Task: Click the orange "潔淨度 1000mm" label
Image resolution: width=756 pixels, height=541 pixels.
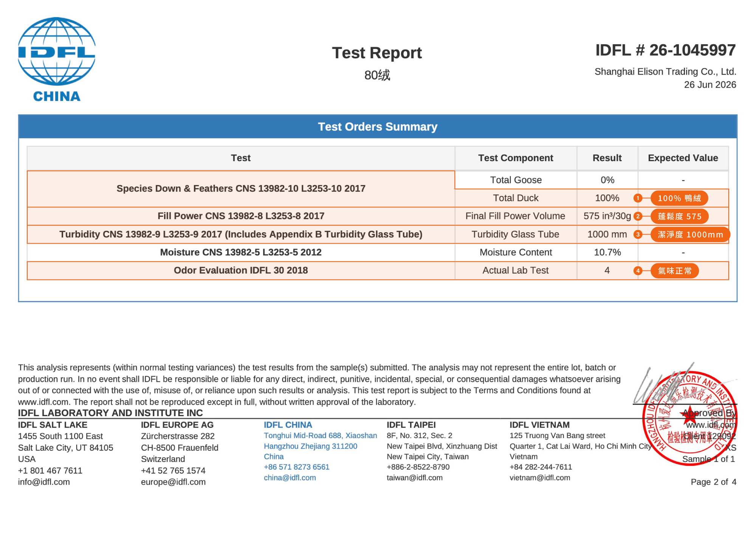Action: 690,235
